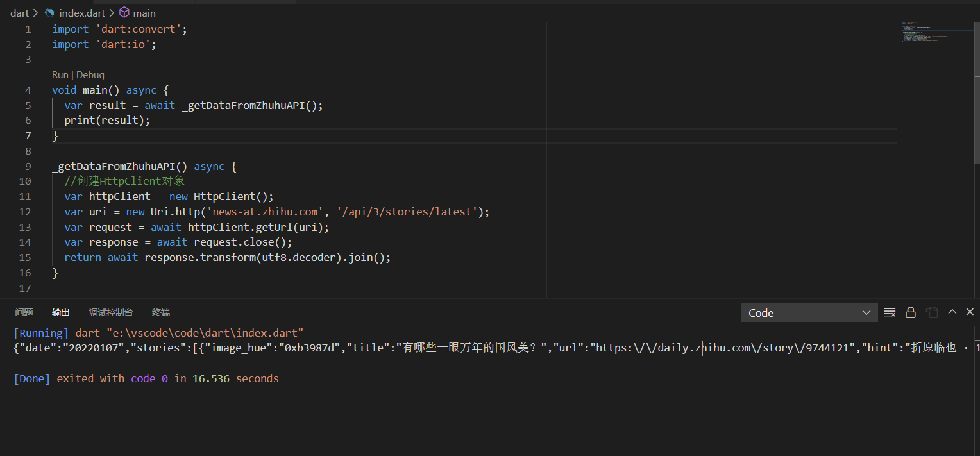The image size is (980, 456).
Task: Click line number 7 in the gutter
Action: pyautogui.click(x=28, y=135)
